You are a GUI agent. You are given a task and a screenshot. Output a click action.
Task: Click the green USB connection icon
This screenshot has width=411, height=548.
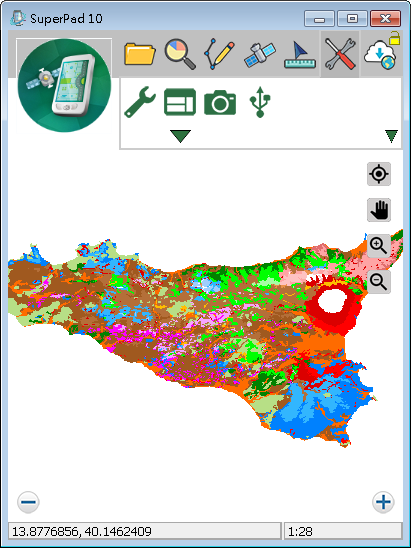(260, 102)
